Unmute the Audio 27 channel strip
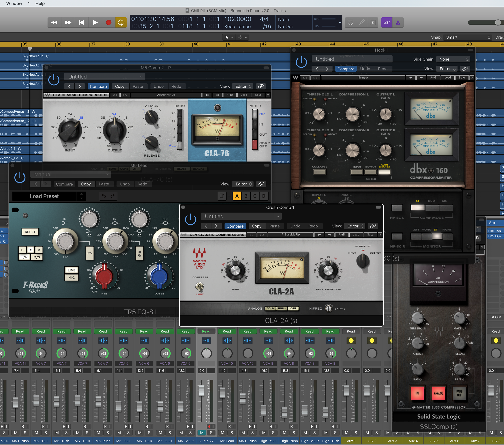This screenshot has height=445, width=504. point(202,433)
